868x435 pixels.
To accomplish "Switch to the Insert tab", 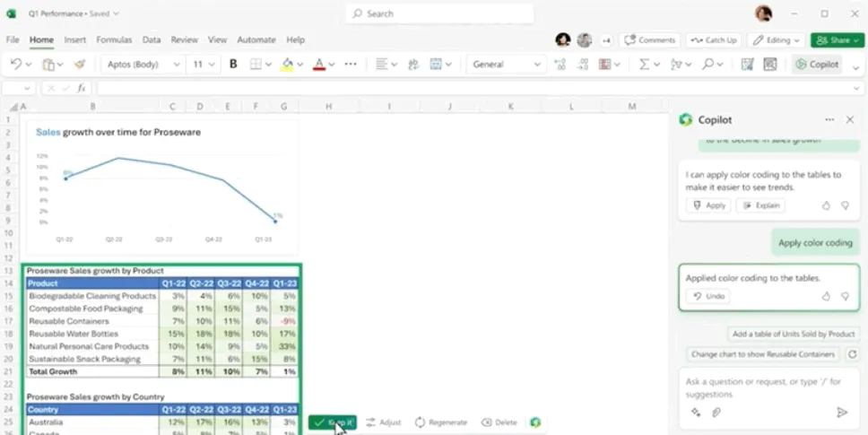I will pyautogui.click(x=74, y=39).
